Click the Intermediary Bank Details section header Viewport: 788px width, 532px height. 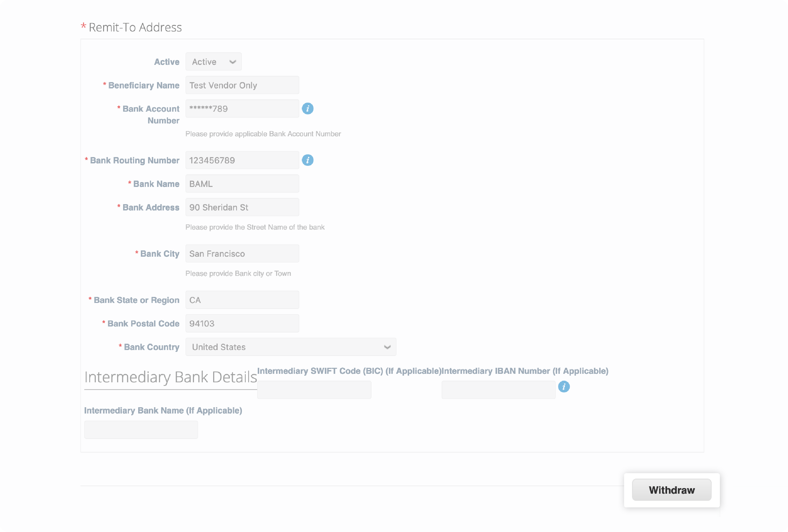(170, 377)
